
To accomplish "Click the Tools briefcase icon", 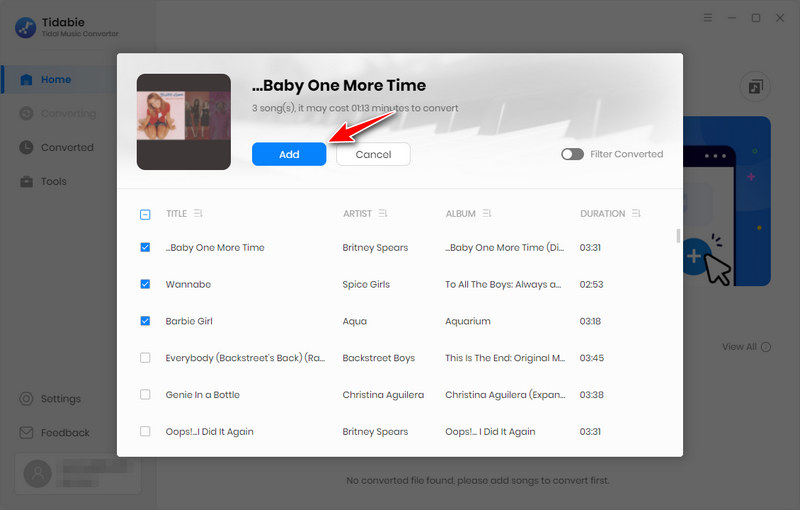I will pos(26,182).
